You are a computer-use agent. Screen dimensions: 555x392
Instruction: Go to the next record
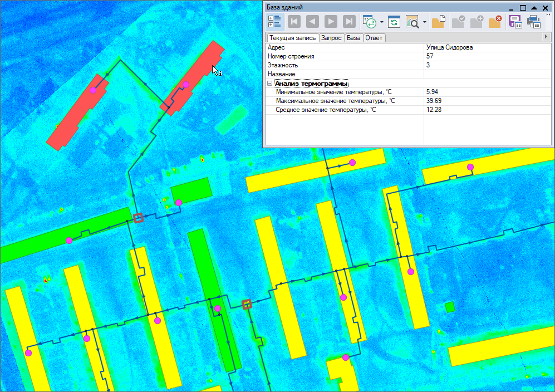pos(331,22)
